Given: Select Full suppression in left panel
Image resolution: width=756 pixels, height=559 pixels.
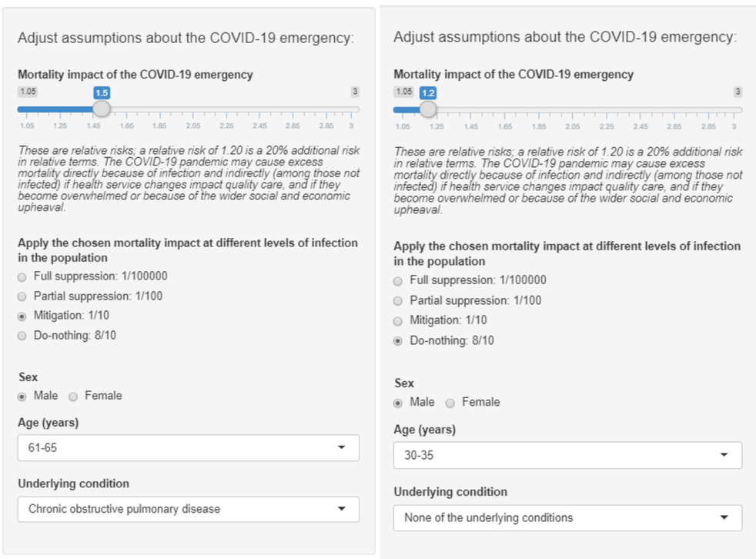Looking at the screenshot, I should (22, 276).
